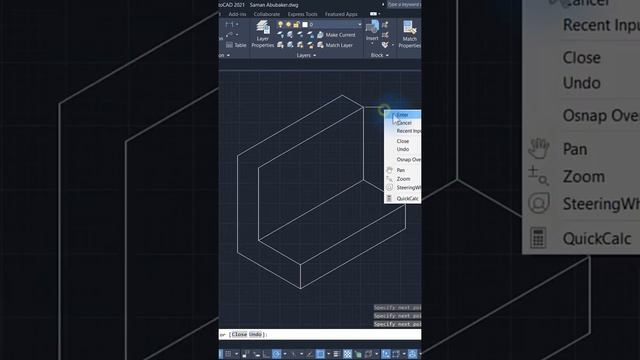Viewport: 640px width, 360px height.
Task: Toggle Lineweight display in status bar
Action: 336,353
